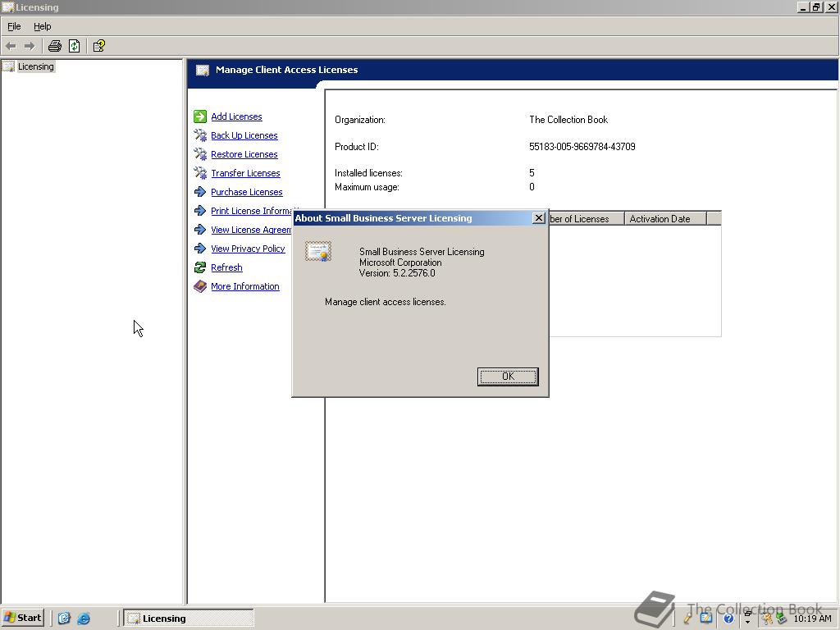840x630 pixels.
Task: Select the Licensing tree node
Action: (x=35, y=66)
